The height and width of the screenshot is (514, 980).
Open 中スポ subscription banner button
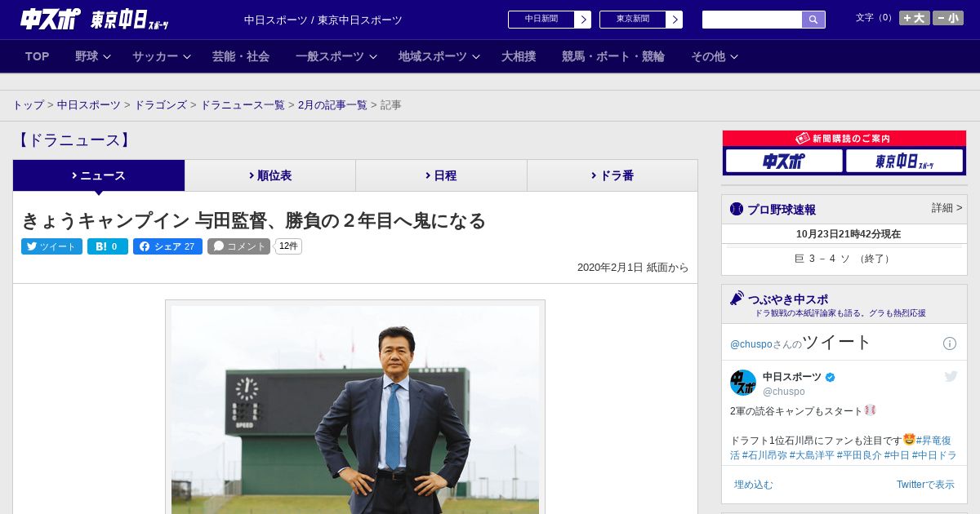click(x=784, y=161)
